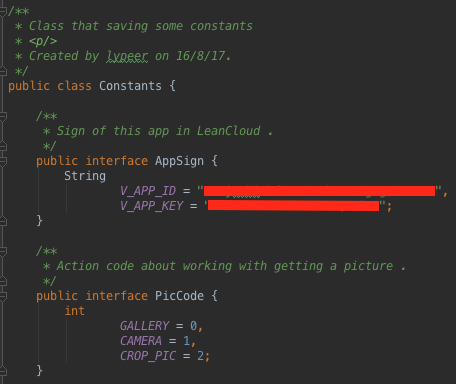Click fold end marker at PicCode closing brace
This screenshot has height=384, width=456.
tap(3, 371)
